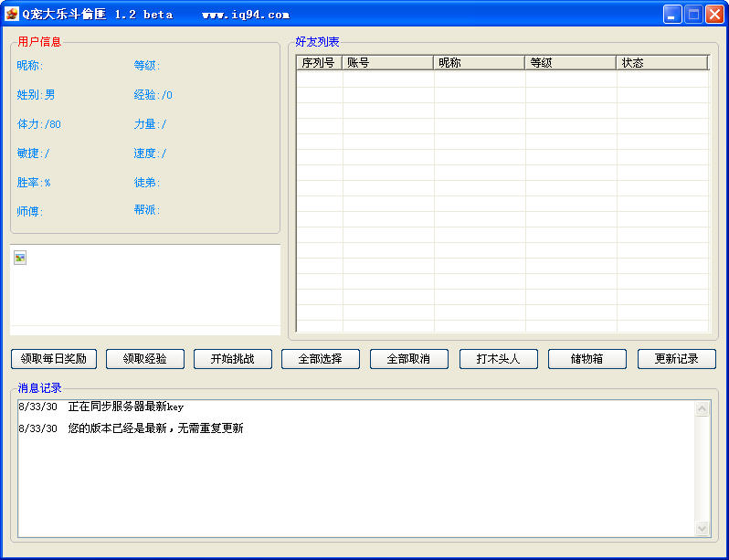
Task: Click the 师傅: master label
Action: [x=30, y=212]
